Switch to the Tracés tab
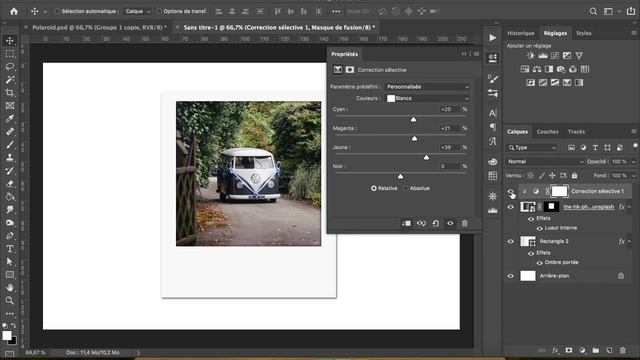The image size is (640, 360). [576, 132]
